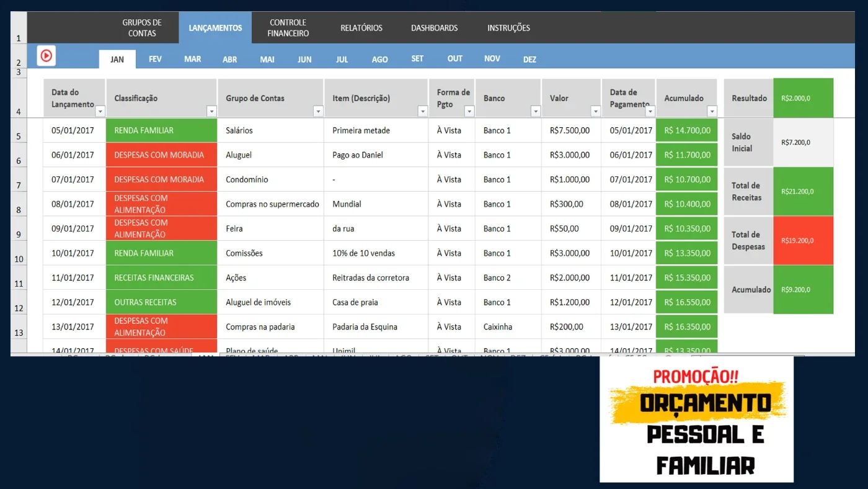Open the MAI month tab
This screenshot has height=489, width=868.
[267, 60]
